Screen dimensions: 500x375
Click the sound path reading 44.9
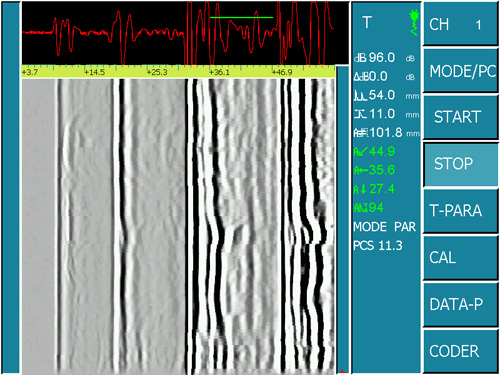[x=382, y=152]
